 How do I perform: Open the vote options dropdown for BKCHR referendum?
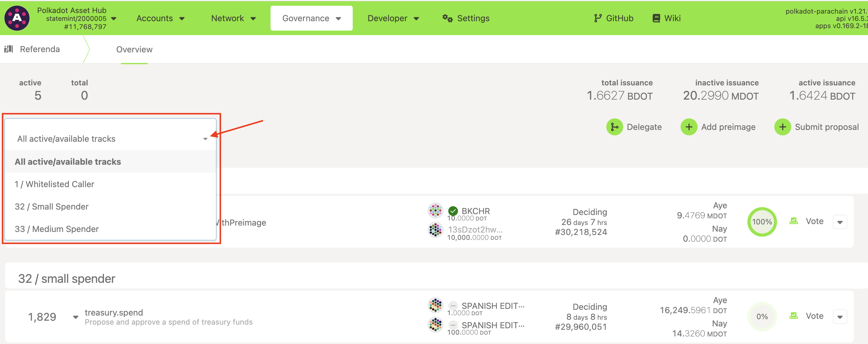click(839, 222)
